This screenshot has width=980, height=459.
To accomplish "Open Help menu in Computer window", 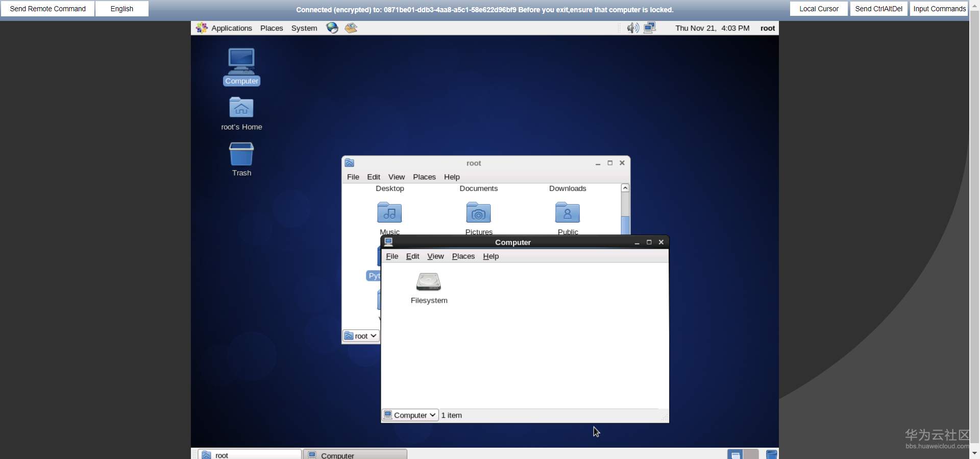I will [491, 256].
